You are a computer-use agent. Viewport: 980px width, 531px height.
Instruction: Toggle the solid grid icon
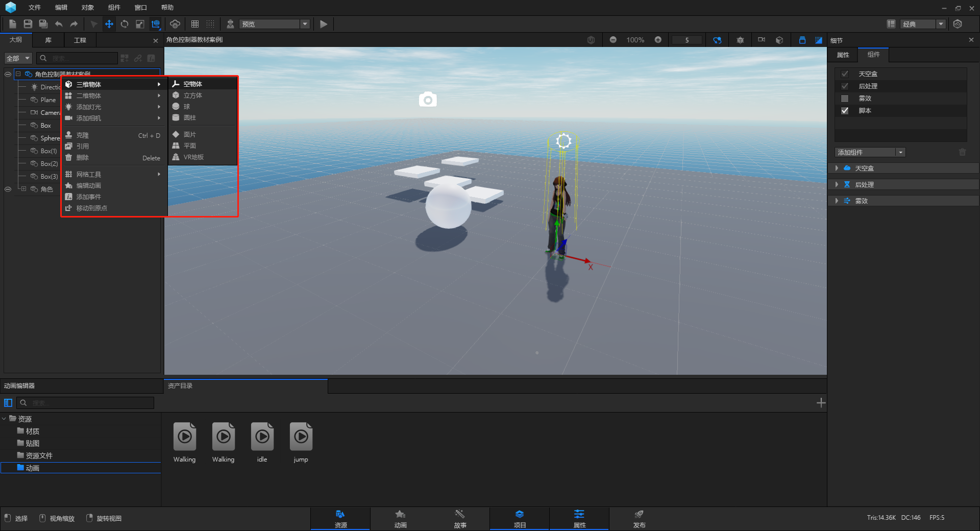195,24
